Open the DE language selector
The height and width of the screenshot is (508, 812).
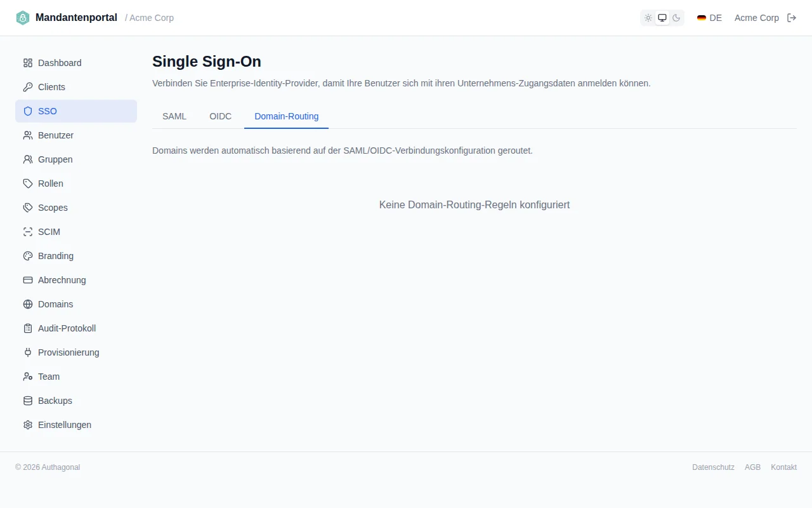(x=709, y=18)
